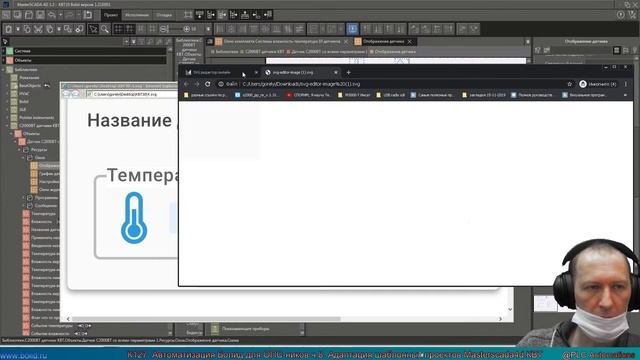Open a new Chrome tab with the plus button
The height and width of the screenshot is (360, 640).
(349, 72)
